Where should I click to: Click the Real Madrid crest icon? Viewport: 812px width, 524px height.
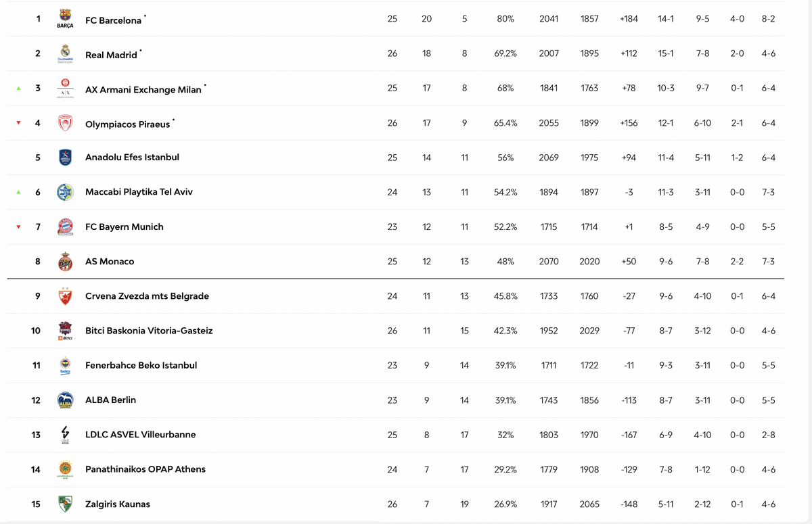(x=65, y=53)
